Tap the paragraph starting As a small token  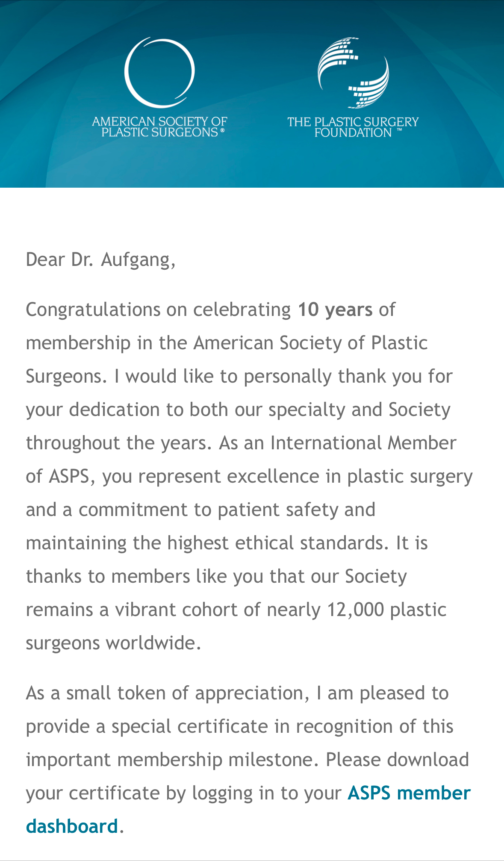pyautogui.click(x=248, y=760)
